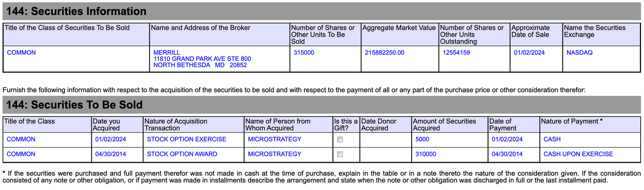
Task: Click the 310000 securities acquired amount
Action: 426,154
